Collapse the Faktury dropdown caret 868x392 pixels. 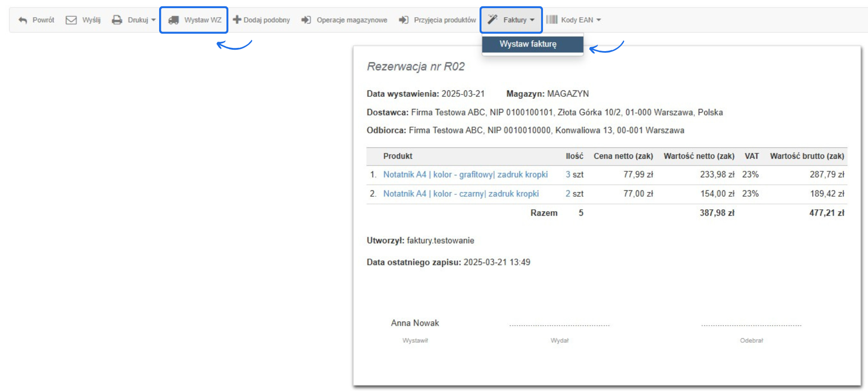532,20
